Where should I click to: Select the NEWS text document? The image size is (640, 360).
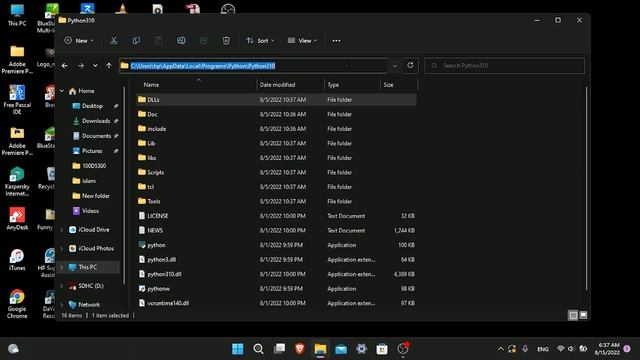(276, 230)
